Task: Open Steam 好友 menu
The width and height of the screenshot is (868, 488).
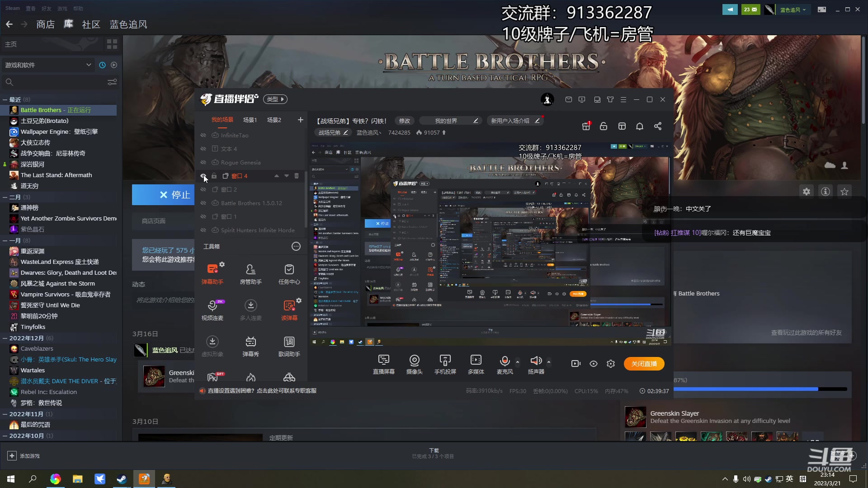Action: click(47, 9)
